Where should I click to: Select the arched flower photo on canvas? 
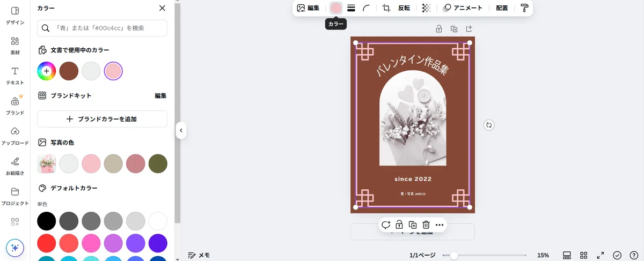tap(413, 119)
